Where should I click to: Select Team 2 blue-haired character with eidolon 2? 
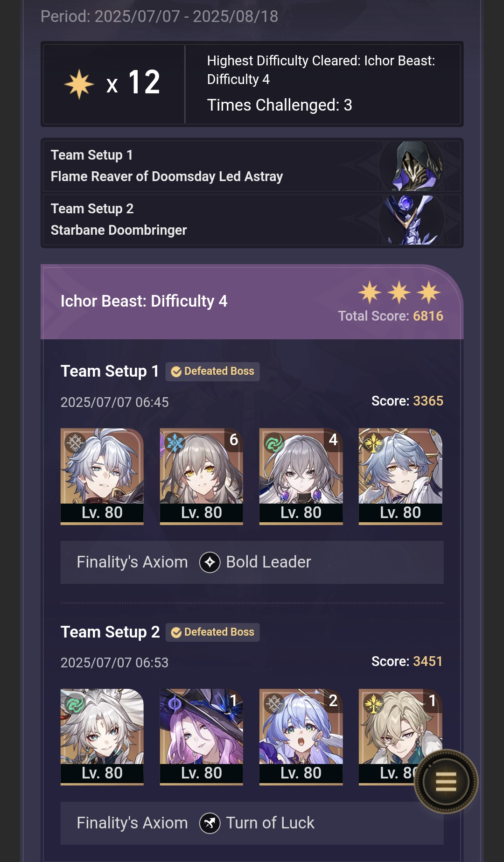(301, 737)
